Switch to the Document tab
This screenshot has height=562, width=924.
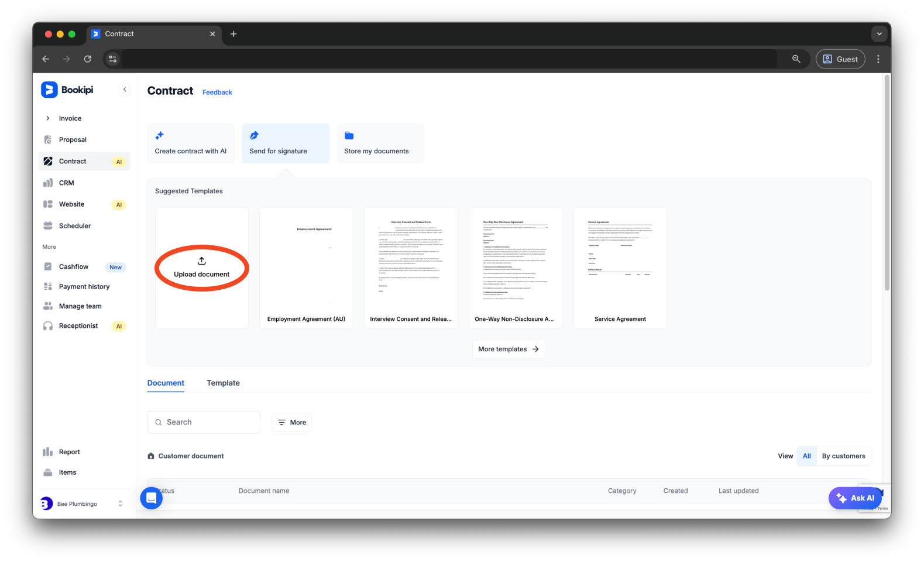click(166, 383)
